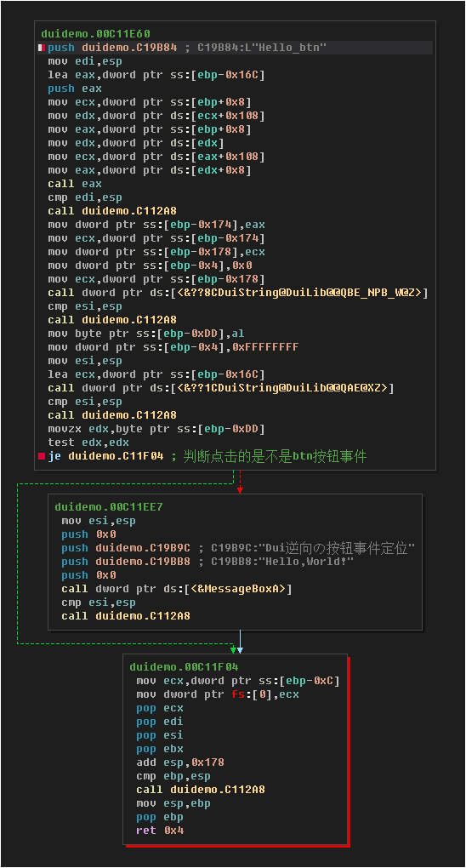Click the CDuiString destructor call line

coord(221,388)
